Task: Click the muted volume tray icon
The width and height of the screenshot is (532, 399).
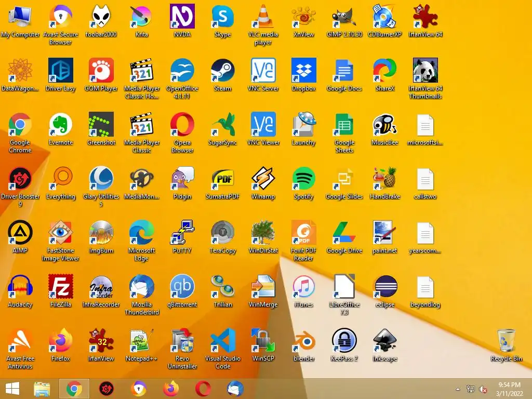Action: pos(483,389)
